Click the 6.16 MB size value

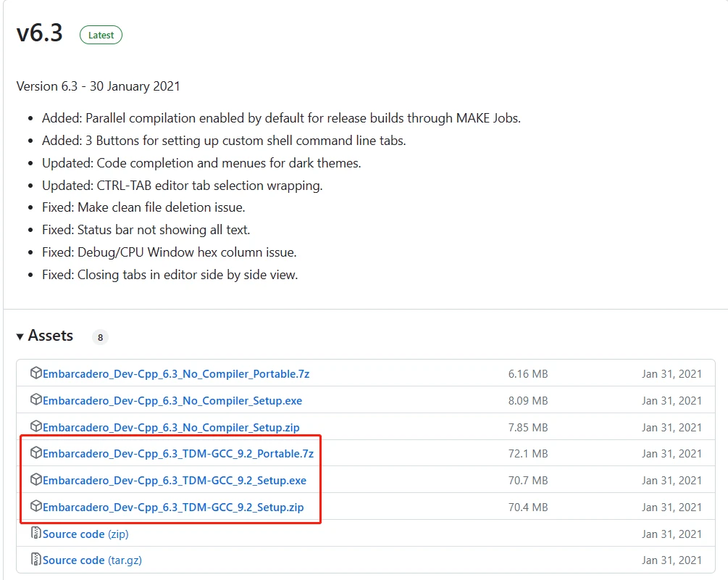(x=528, y=373)
